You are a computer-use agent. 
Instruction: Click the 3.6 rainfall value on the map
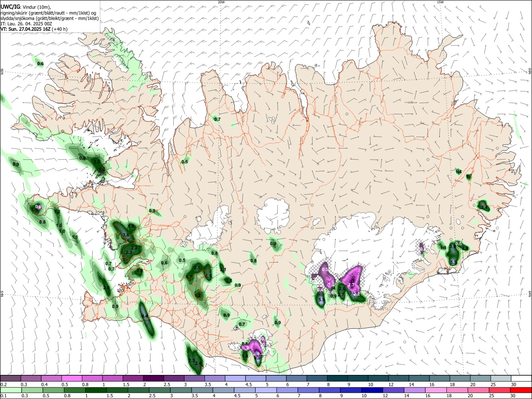(x=126, y=235)
